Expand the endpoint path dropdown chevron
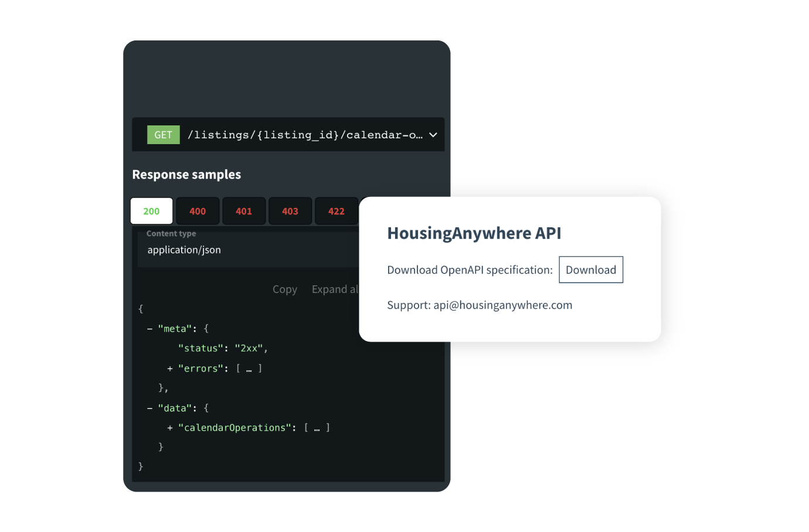The width and height of the screenshot is (809, 532). coord(433,135)
